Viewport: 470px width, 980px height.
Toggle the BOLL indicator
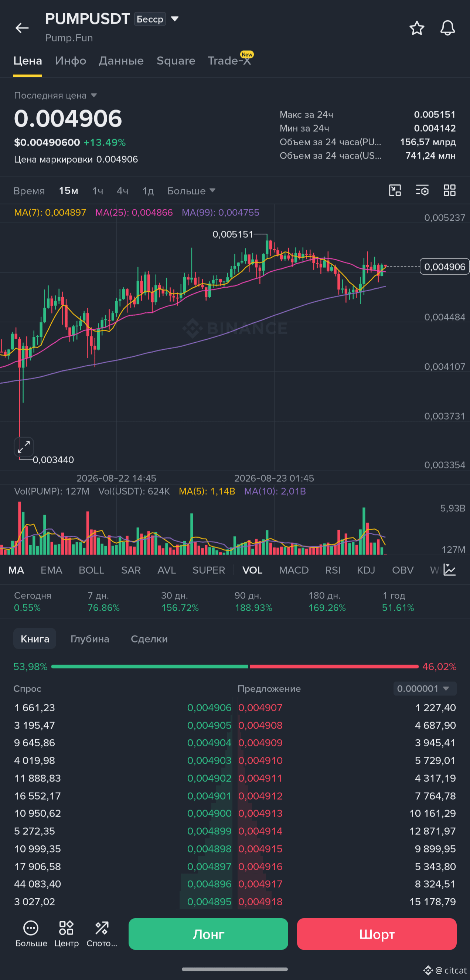(91, 570)
